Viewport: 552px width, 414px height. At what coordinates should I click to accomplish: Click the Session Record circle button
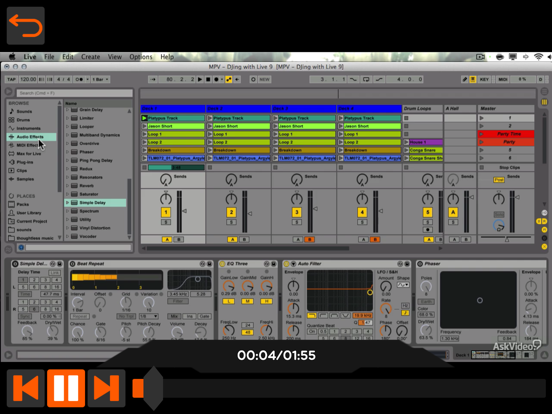click(x=253, y=80)
